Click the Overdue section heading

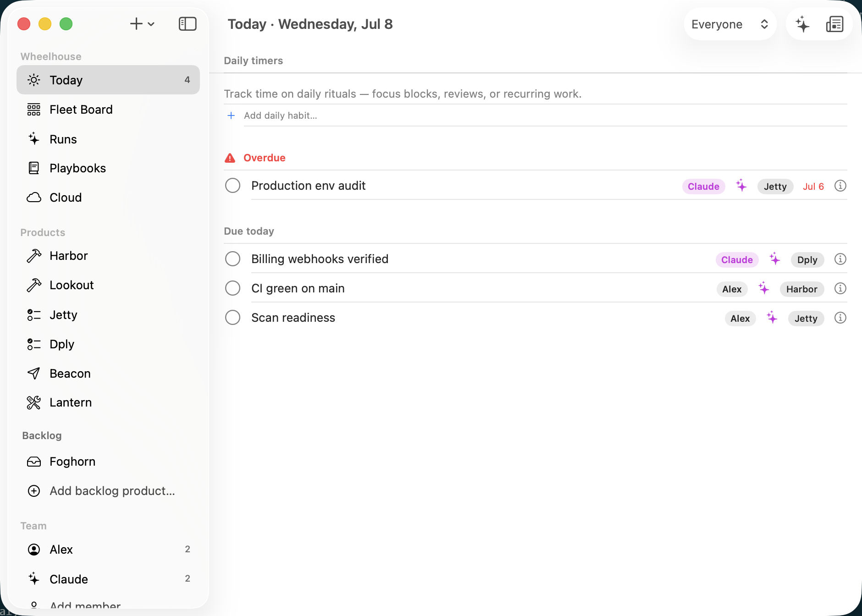click(264, 158)
